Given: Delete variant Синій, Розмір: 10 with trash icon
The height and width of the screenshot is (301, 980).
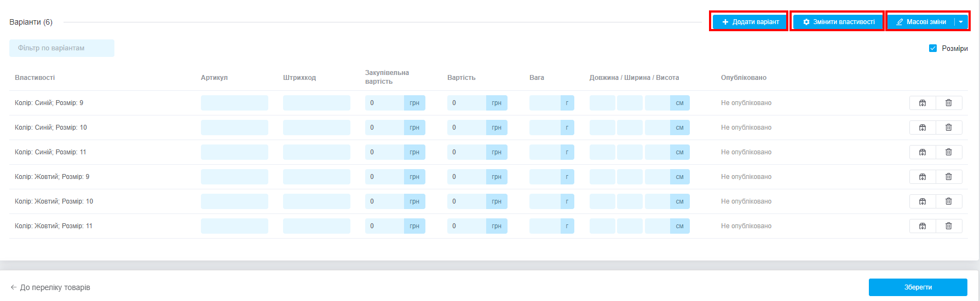Looking at the screenshot, I should 949,128.
